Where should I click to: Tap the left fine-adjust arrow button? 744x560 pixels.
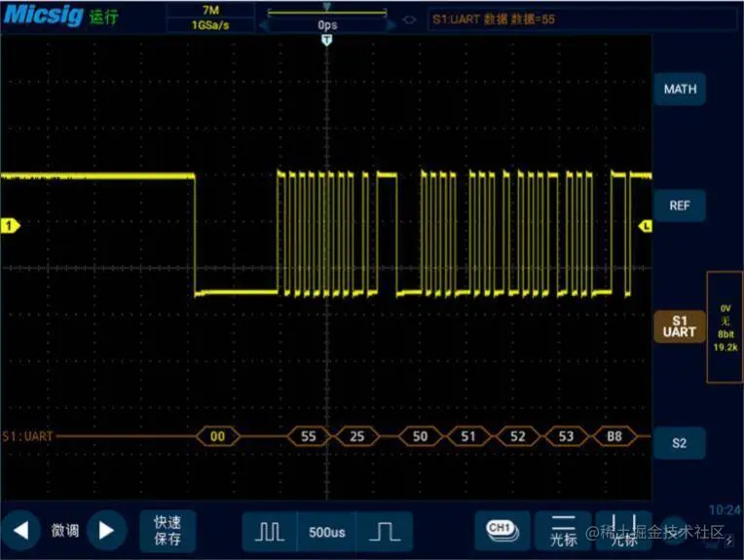(20, 530)
